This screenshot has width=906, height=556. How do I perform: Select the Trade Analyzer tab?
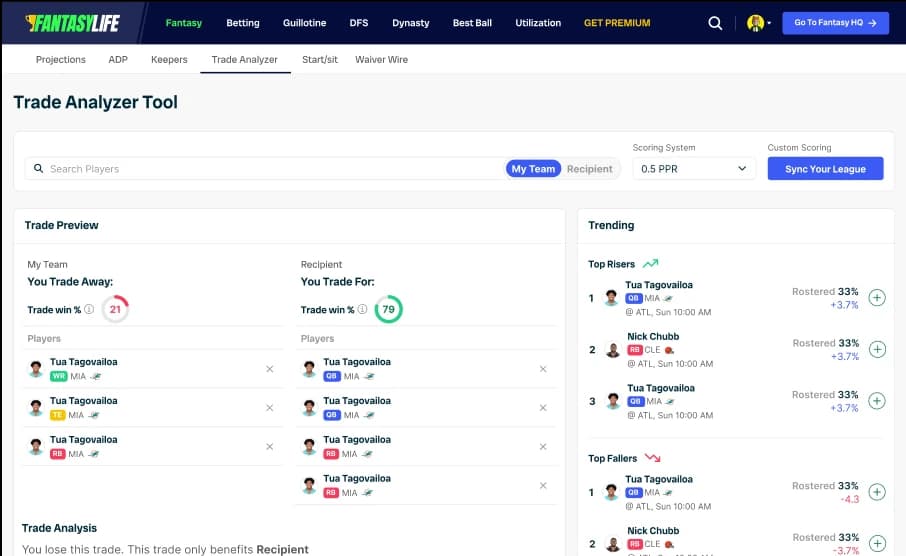[244, 60]
